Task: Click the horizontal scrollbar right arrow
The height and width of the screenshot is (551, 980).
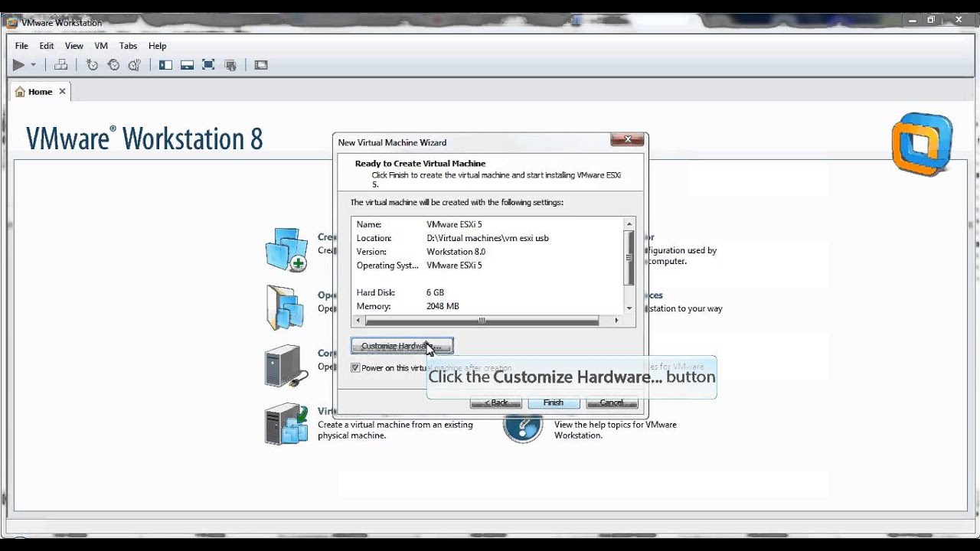Action: click(x=617, y=321)
